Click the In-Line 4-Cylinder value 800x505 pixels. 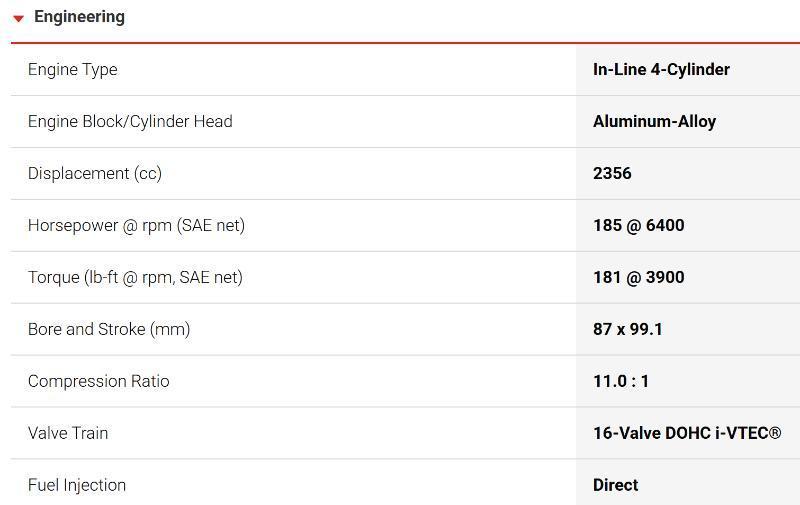pyautogui.click(x=661, y=70)
